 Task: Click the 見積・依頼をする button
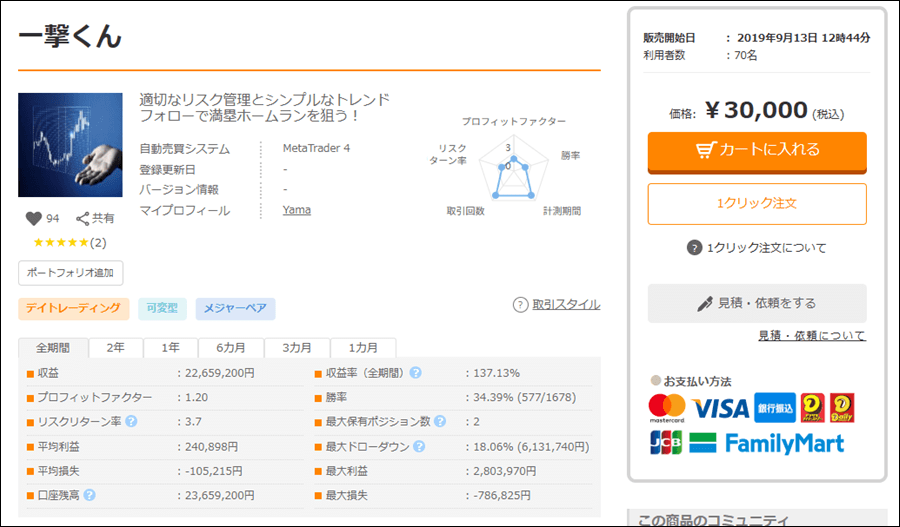(757, 303)
